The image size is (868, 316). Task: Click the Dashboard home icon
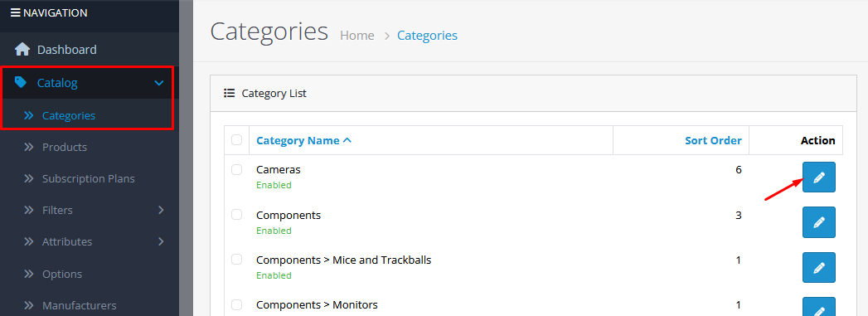[22, 49]
